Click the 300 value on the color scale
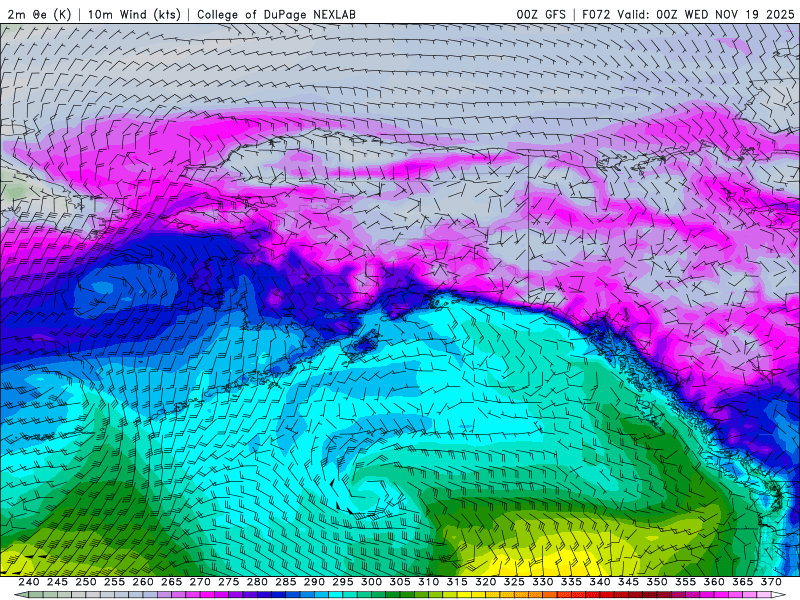 click(x=371, y=582)
